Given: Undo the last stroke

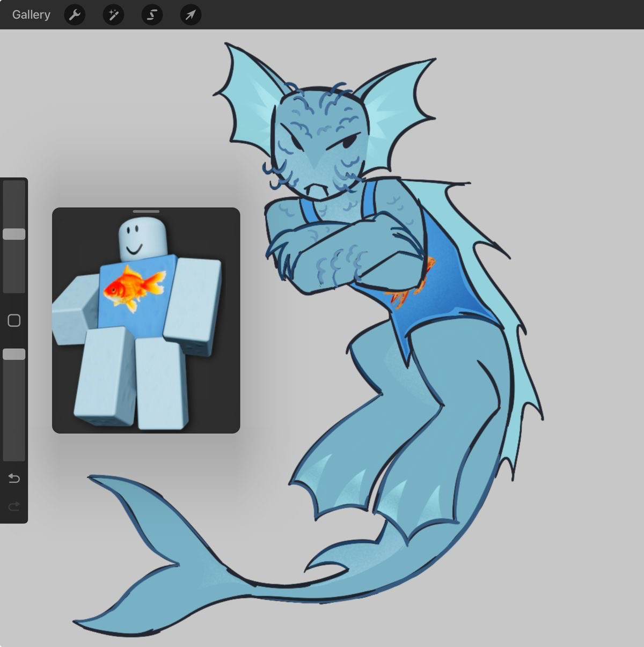Looking at the screenshot, I should 14,478.
